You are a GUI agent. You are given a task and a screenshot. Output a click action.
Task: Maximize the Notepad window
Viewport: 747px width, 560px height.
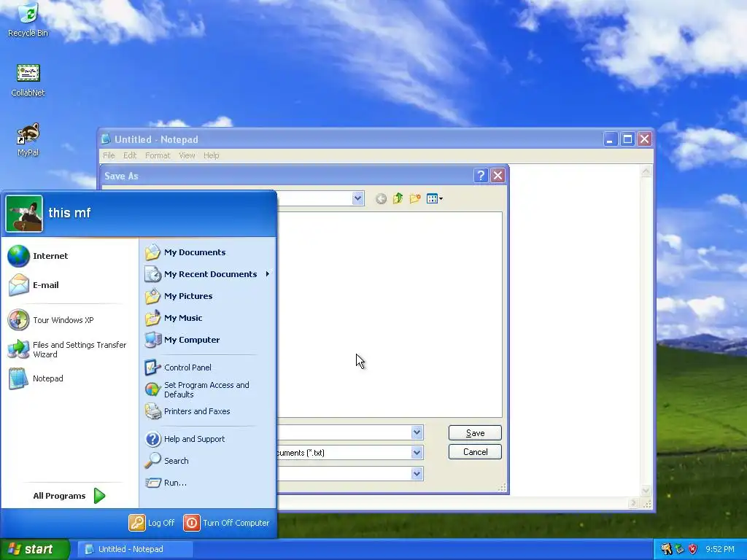coord(627,139)
